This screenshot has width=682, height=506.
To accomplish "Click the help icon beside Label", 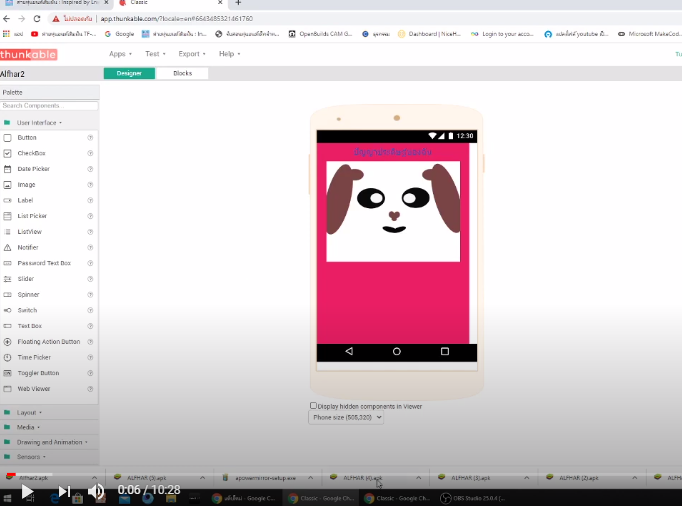I will 90,200.
